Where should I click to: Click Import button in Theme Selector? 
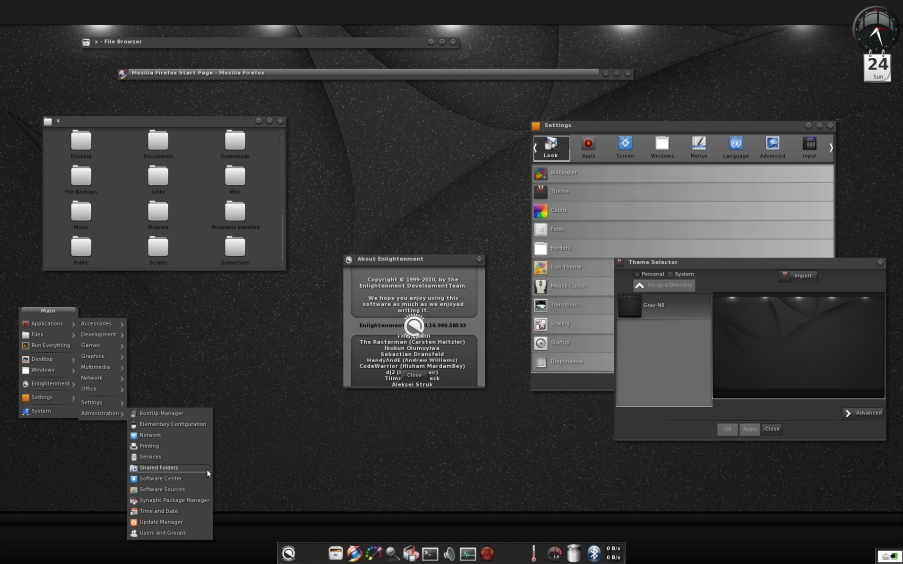[798, 276]
